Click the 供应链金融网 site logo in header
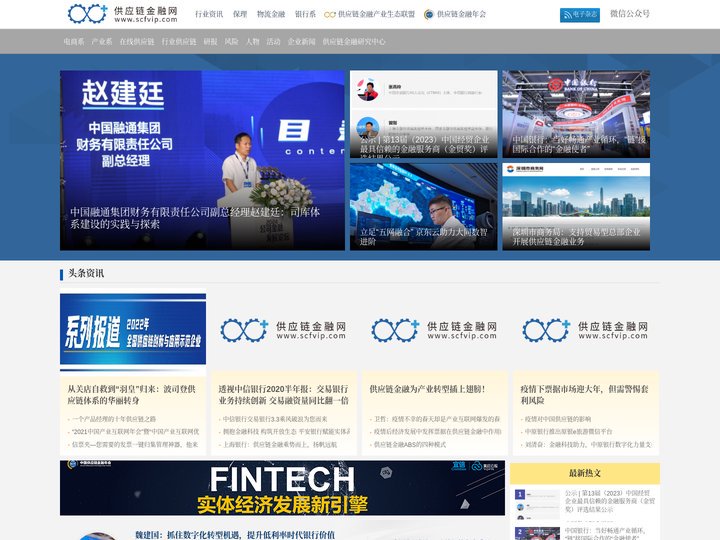Viewport: 720px width, 540px height. (122, 14)
